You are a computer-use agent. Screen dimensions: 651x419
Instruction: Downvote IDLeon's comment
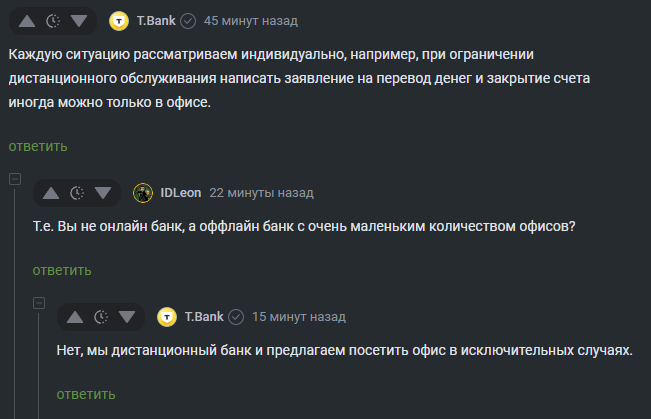pyautogui.click(x=102, y=193)
